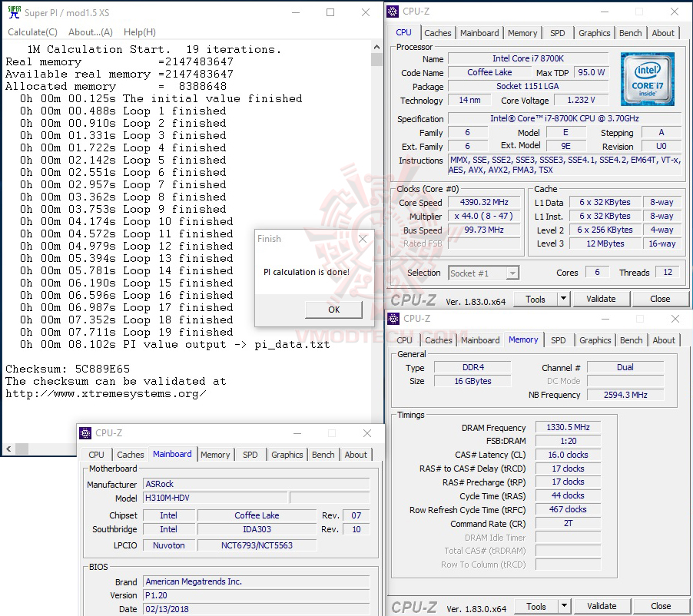Click the CPU-Z Memory window title icon
Image resolution: width=693 pixels, height=616 pixels.
pos(393,319)
